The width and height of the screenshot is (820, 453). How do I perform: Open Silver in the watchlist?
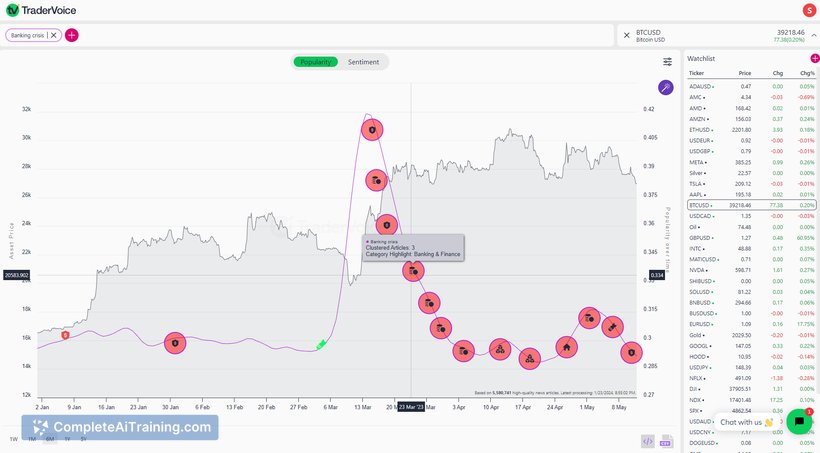(751, 173)
